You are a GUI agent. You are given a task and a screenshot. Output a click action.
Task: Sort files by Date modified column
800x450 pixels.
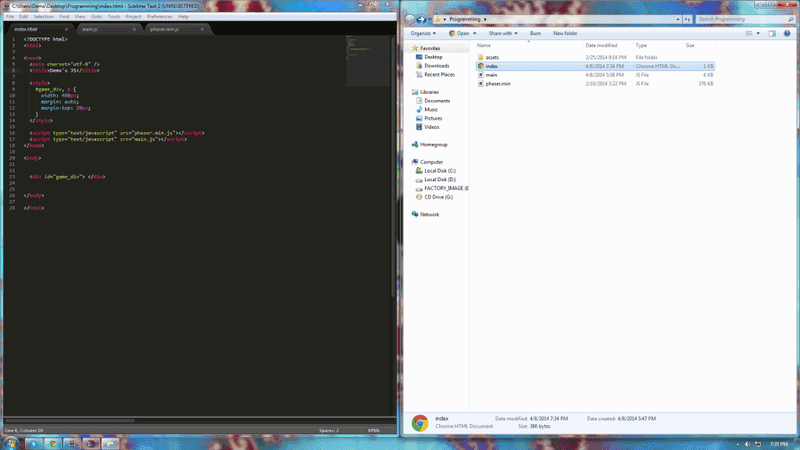pyautogui.click(x=601, y=45)
